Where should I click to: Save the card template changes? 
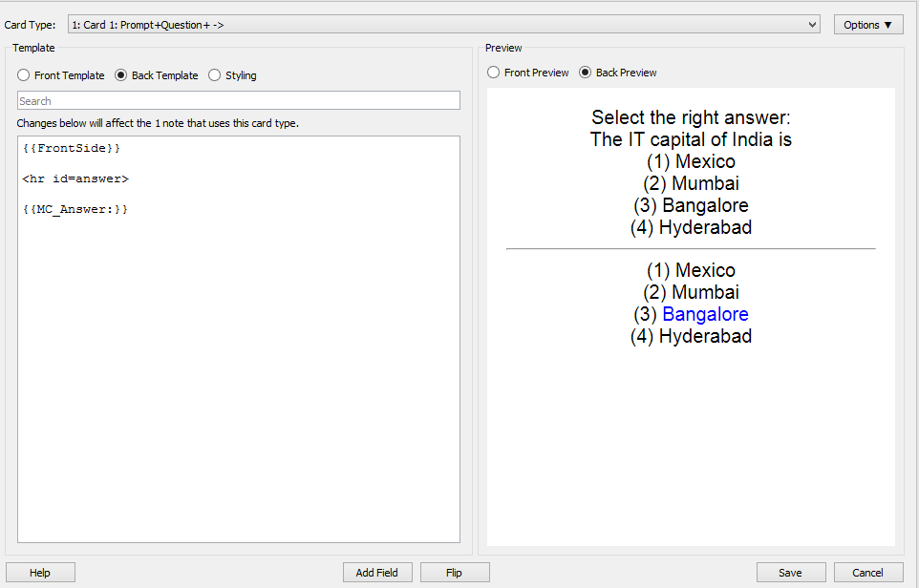click(x=790, y=573)
